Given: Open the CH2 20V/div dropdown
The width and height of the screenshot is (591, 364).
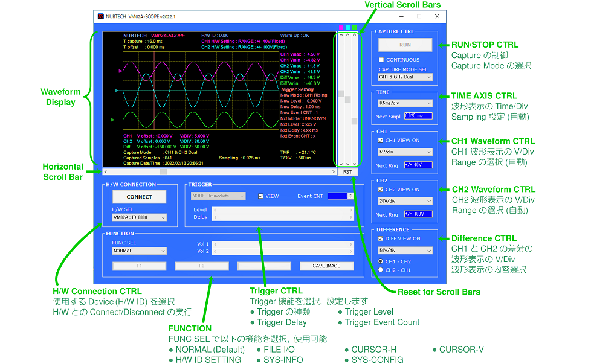Looking at the screenshot, I should click(405, 201).
